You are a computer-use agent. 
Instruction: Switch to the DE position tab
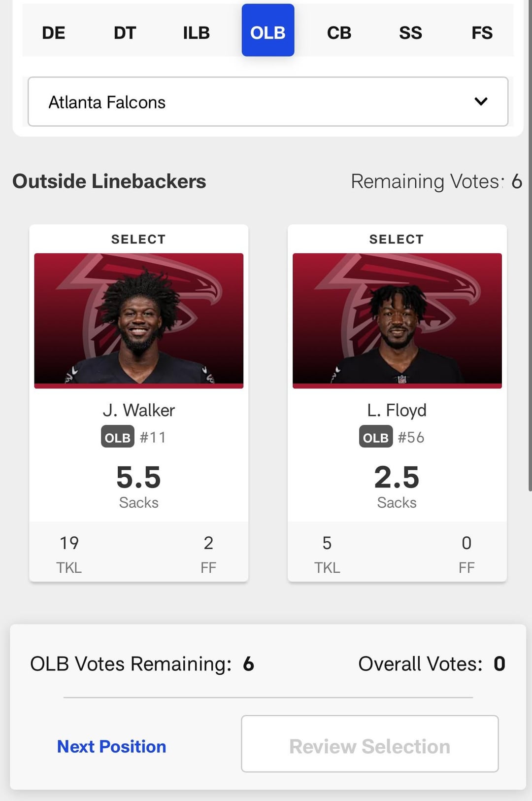pos(54,33)
